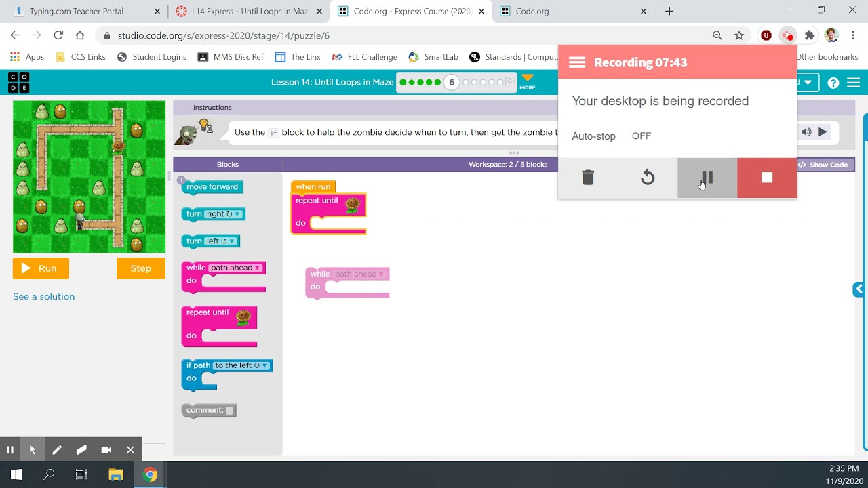This screenshot has width=868, height=488.
Task: Click the Show Code button
Action: coord(823,165)
